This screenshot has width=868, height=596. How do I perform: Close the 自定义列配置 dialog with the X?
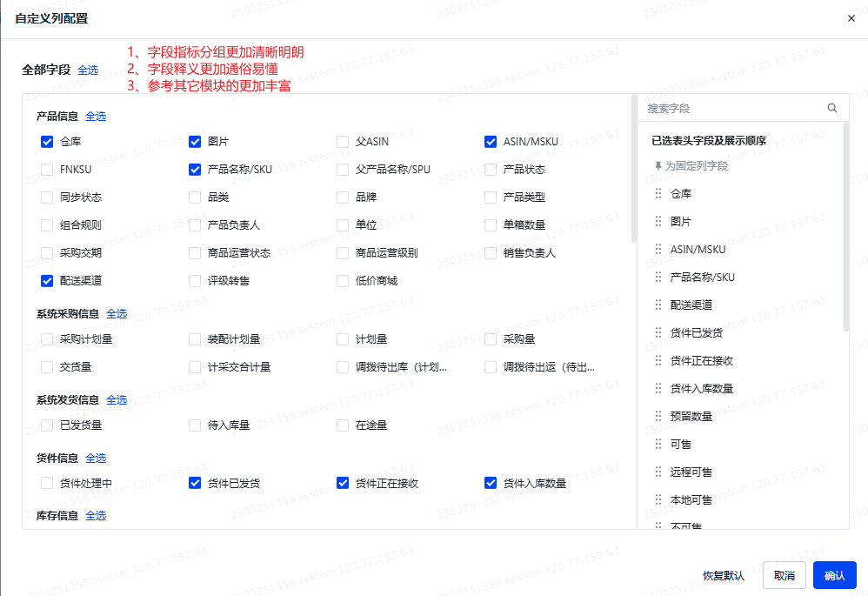point(851,18)
